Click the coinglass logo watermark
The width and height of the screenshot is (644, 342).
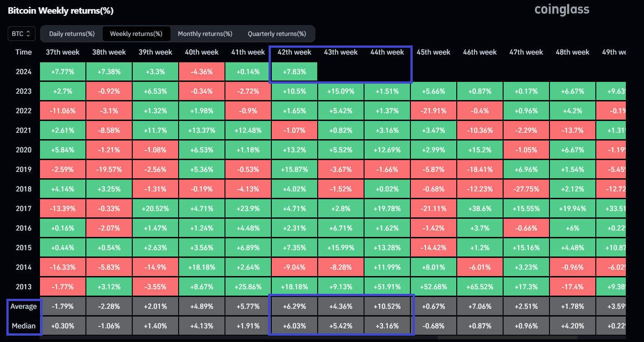click(562, 10)
